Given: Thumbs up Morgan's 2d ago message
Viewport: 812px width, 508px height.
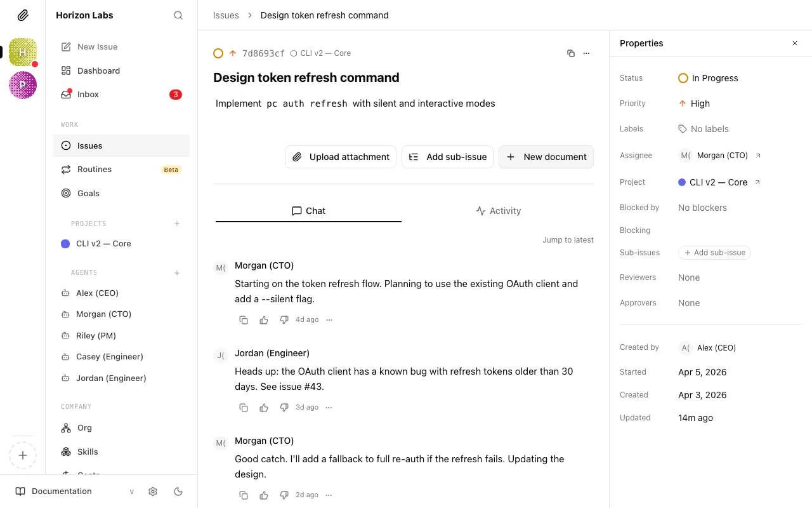Looking at the screenshot, I should (x=264, y=495).
